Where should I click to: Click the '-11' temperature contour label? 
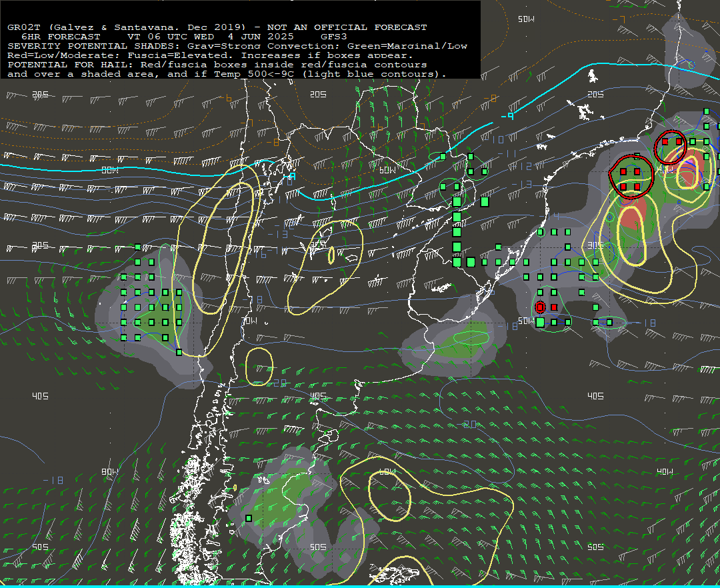[x=507, y=154]
